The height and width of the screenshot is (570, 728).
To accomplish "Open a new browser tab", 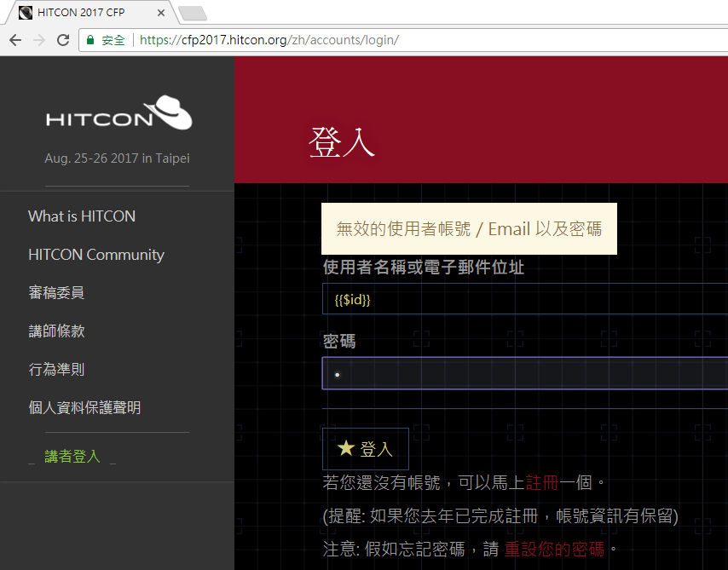I will pos(193,13).
